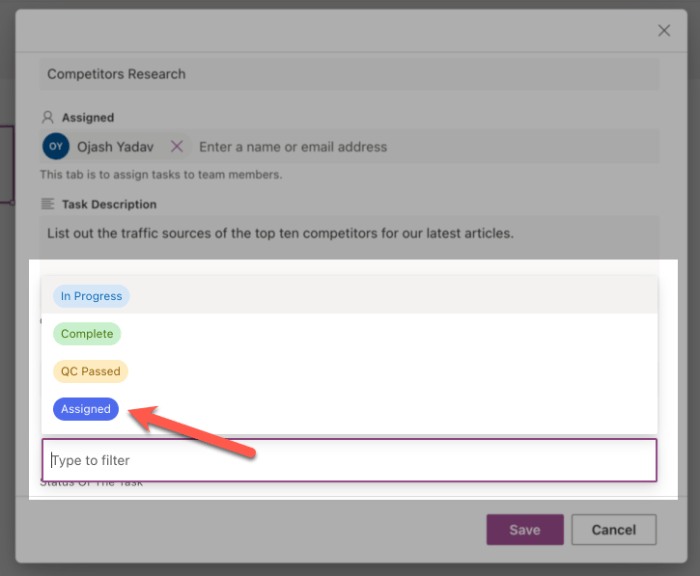
Task: Select the In Progress status option
Action: (91, 296)
